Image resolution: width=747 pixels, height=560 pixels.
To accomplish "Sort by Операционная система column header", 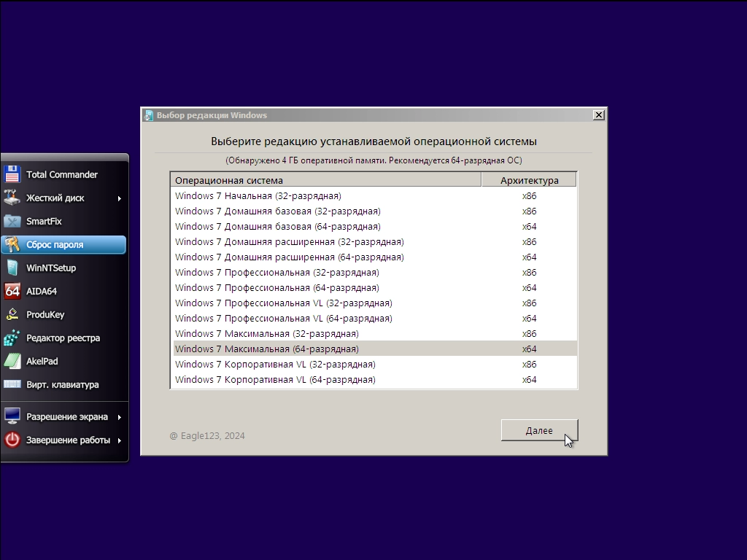I will tap(326, 180).
